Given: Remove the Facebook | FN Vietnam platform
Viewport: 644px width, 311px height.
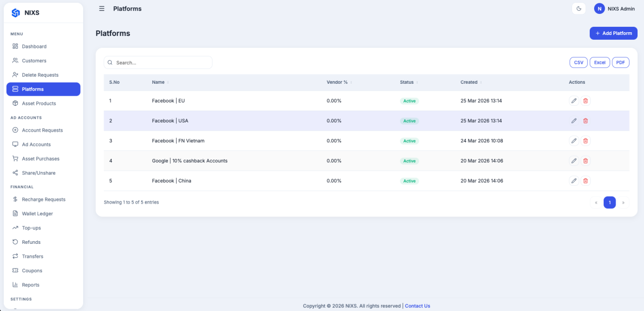Looking at the screenshot, I should pos(586,141).
